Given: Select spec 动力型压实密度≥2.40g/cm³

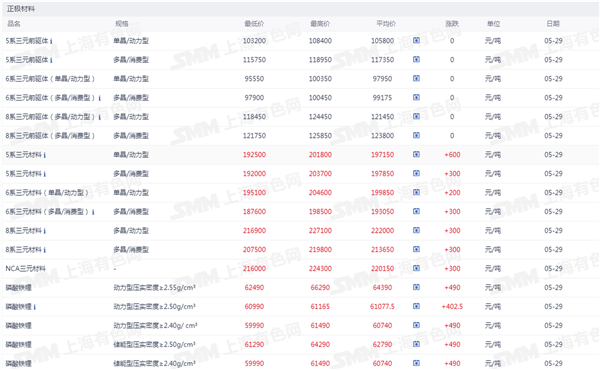Looking at the screenshot, I should tap(155, 325).
